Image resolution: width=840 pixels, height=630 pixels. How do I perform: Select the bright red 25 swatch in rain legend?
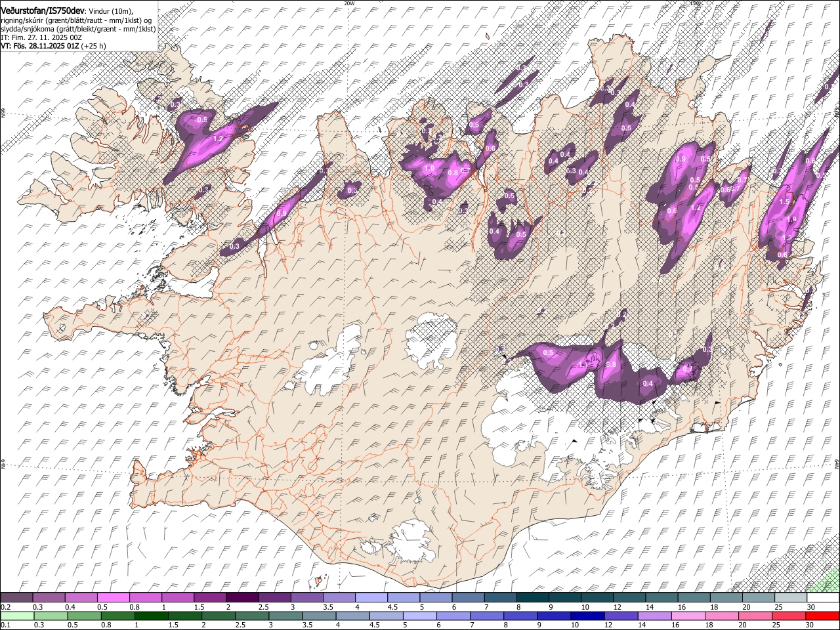[x=789, y=616]
